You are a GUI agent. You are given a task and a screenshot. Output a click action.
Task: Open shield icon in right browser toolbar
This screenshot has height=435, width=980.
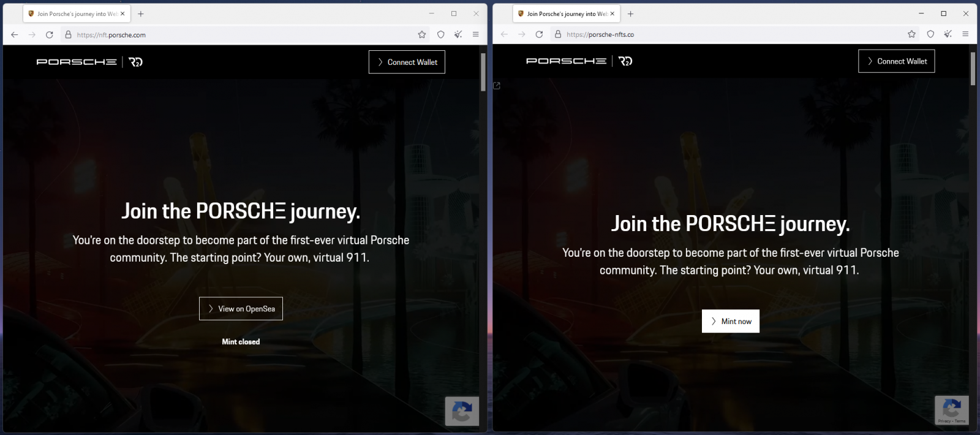click(x=930, y=34)
